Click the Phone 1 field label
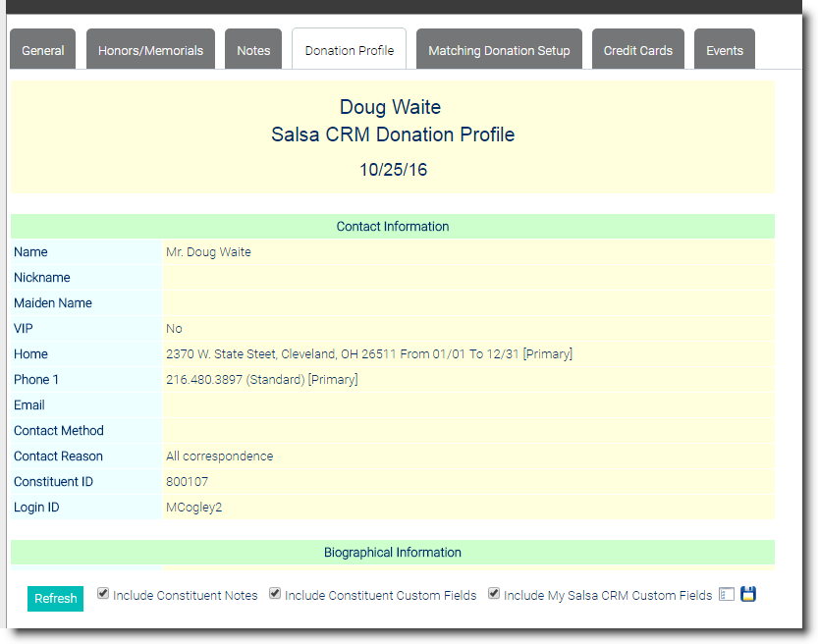 click(36, 380)
